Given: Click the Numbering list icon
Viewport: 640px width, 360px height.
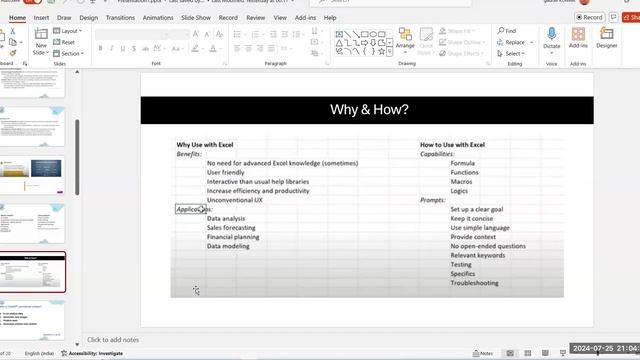Looking at the screenshot, I should click(257, 35).
